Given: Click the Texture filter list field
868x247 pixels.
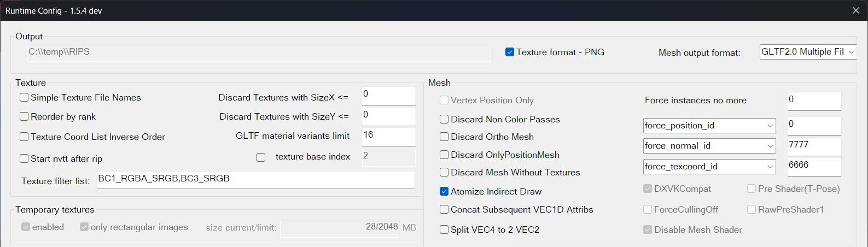Looking at the screenshot, I should (x=255, y=180).
